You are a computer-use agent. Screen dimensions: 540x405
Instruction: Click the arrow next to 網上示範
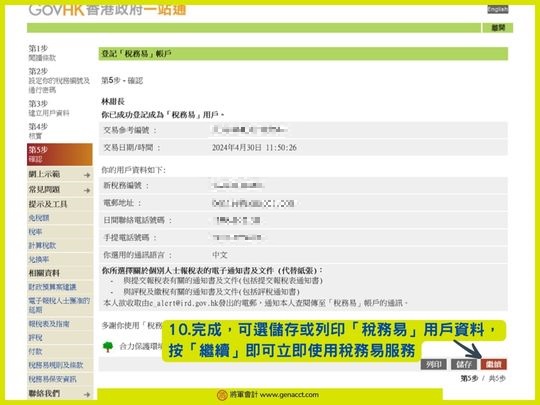87,175
